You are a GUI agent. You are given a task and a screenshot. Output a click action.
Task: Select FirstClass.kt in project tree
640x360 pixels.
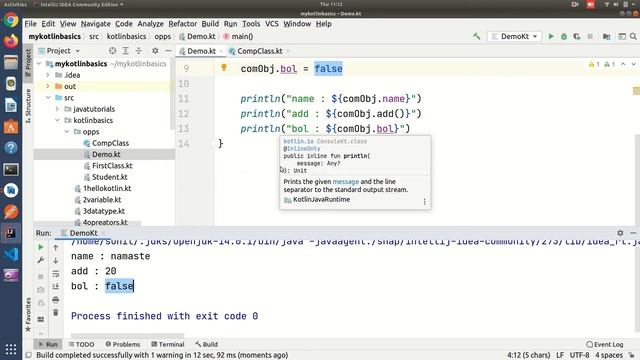pyautogui.click(x=112, y=166)
